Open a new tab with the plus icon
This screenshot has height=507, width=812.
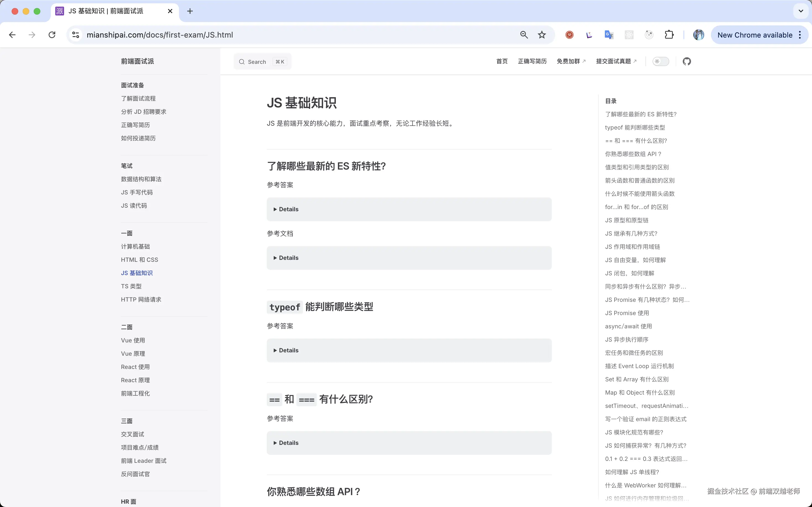click(190, 11)
